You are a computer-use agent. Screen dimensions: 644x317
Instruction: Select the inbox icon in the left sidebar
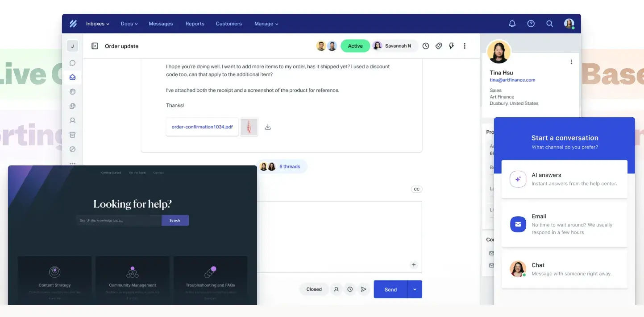(72, 77)
